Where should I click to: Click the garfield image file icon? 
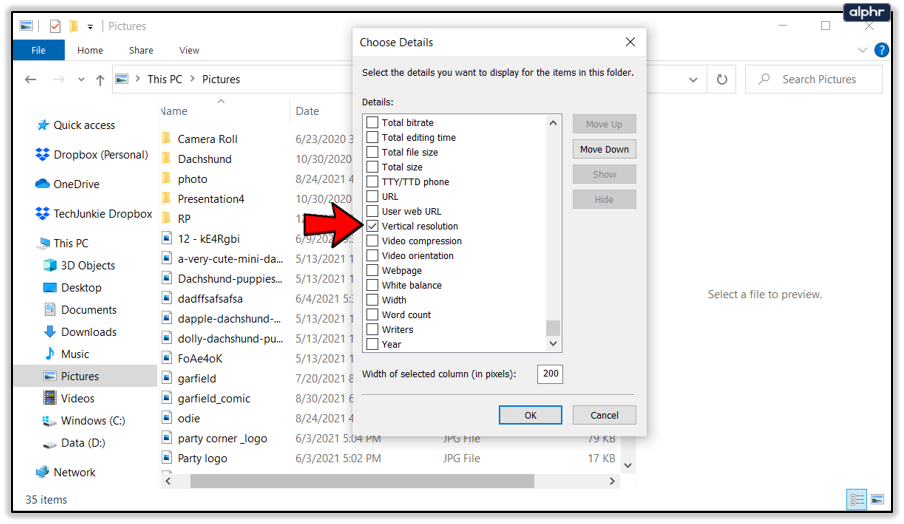(x=167, y=378)
